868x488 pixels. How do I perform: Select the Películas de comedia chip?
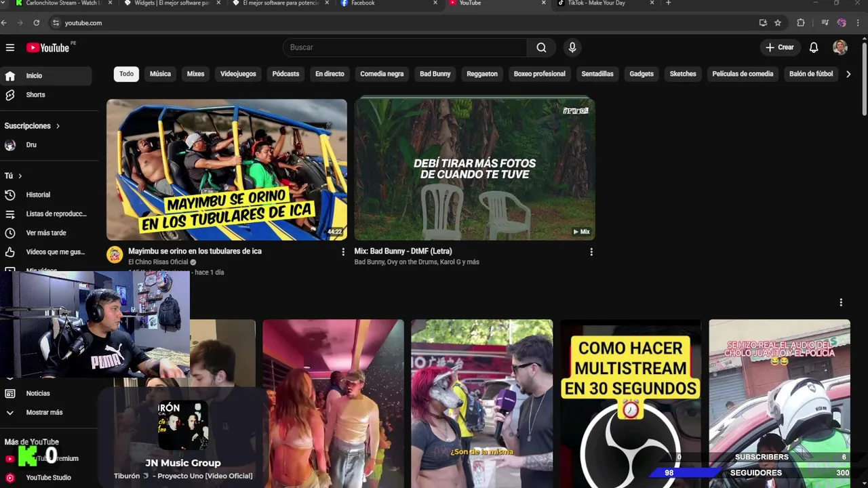(x=743, y=74)
